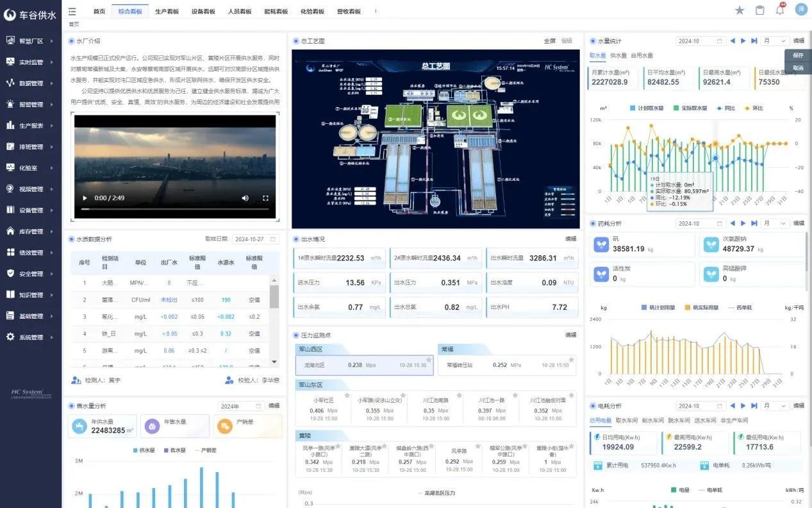Click 编辑 on the 压力监测点 panel

pyautogui.click(x=570, y=335)
